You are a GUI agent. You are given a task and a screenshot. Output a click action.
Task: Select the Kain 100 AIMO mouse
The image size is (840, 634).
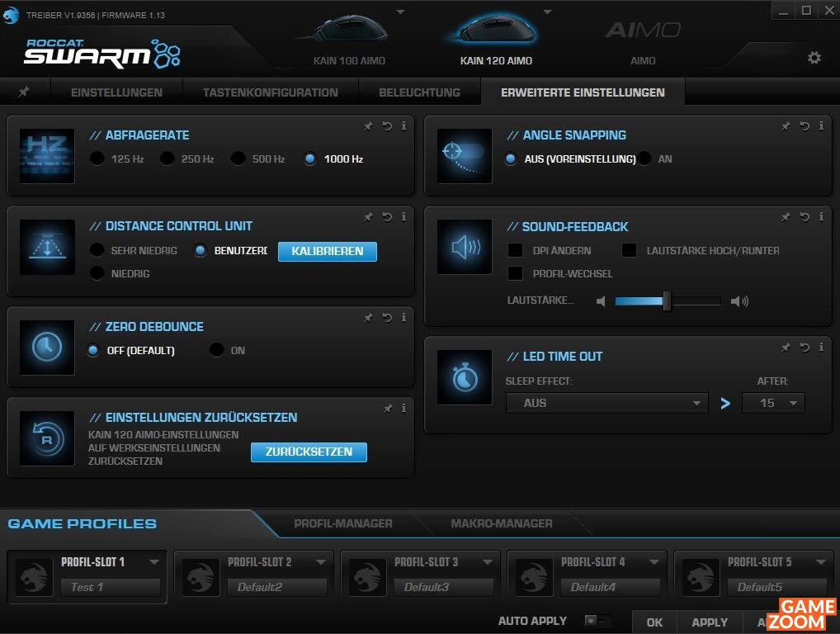pos(349,40)
